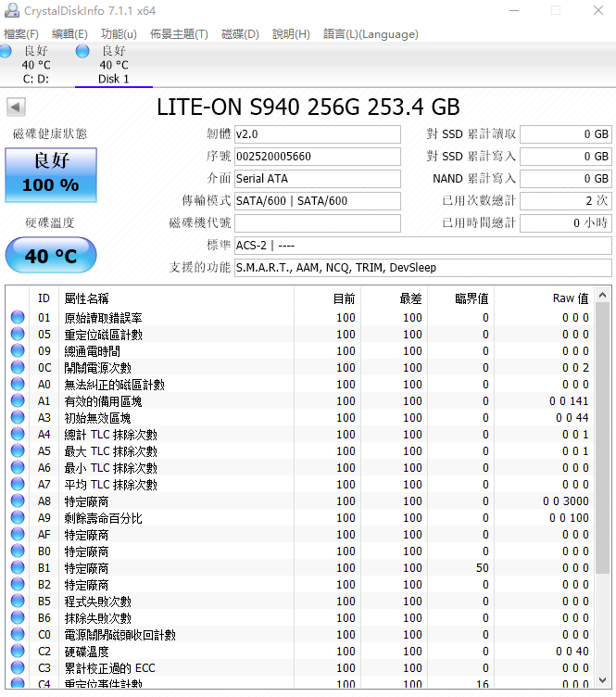
Task: Click status icon for A9 剩餘壽命百分比
Action: (x=18, y=517)
